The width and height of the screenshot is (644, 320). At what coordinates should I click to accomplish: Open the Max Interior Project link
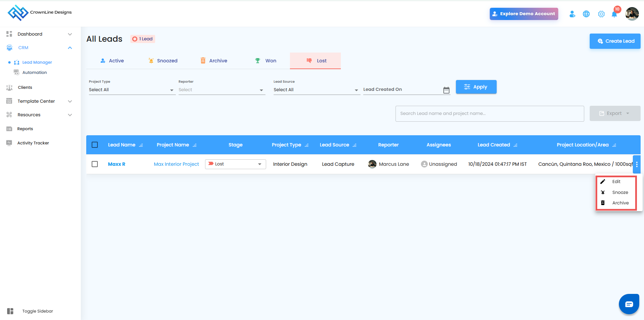pos(177,164)
